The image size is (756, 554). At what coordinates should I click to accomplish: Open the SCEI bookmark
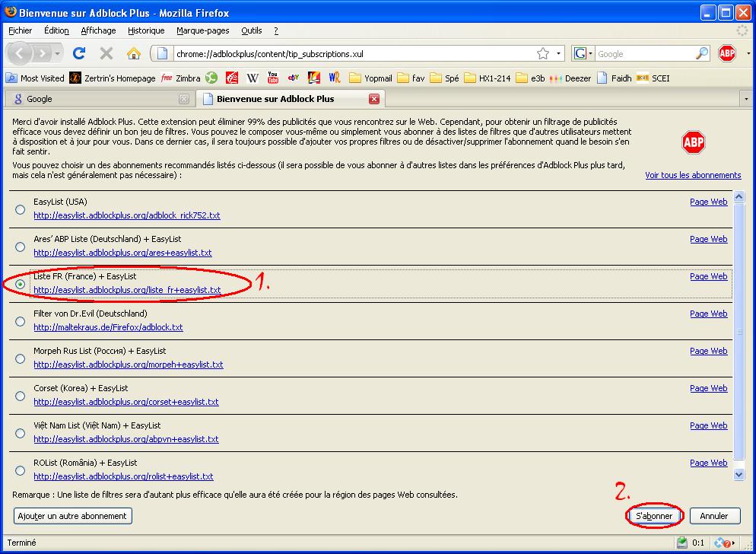(x=653, y=78)
